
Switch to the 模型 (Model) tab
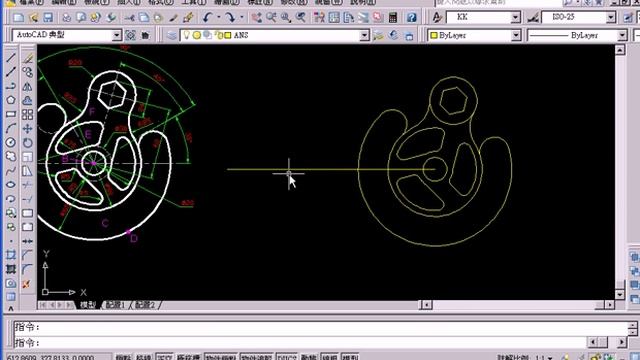pos(87,305)
